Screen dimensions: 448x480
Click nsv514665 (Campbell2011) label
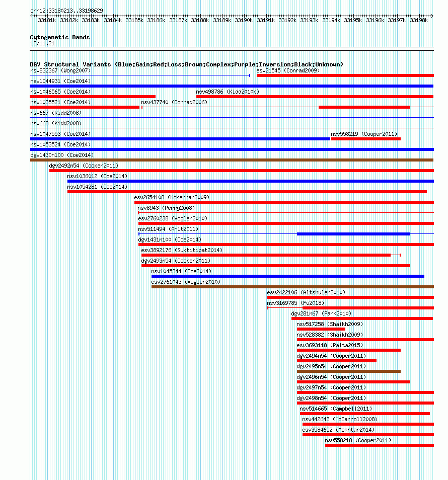tap(336, 409)
